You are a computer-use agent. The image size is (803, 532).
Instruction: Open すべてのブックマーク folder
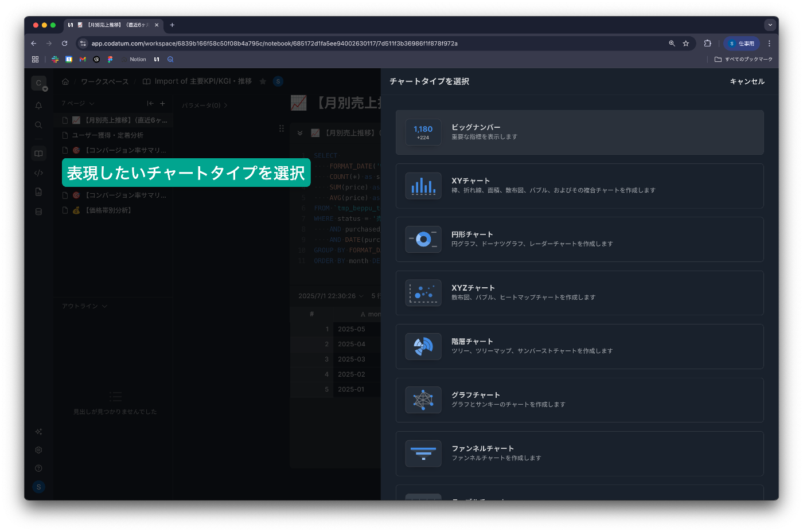pos(743,59)
